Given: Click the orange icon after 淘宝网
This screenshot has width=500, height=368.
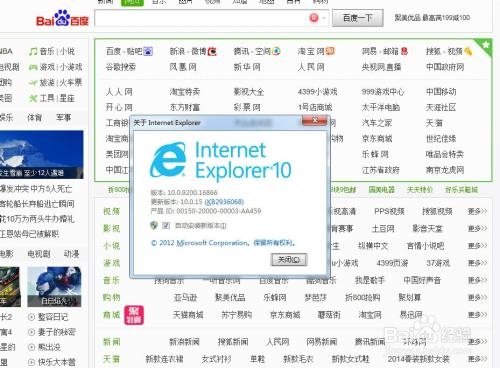Looking at the screenshot, I should 330,51.
